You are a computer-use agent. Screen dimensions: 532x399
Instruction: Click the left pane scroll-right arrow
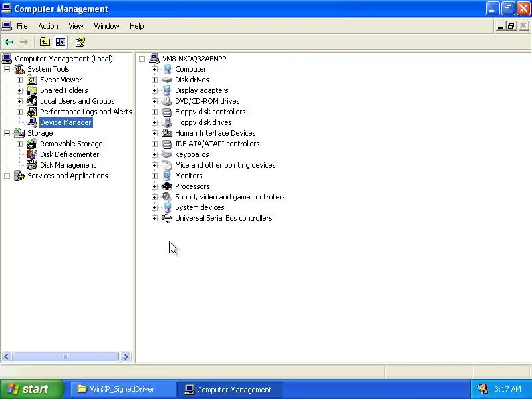click(x=126, y=357)
